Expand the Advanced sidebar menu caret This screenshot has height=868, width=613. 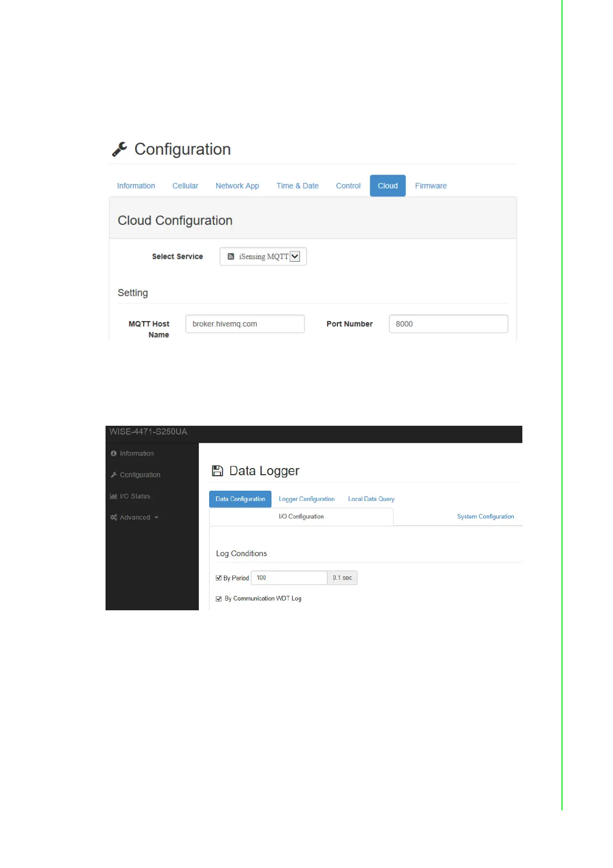pos(157,518)
